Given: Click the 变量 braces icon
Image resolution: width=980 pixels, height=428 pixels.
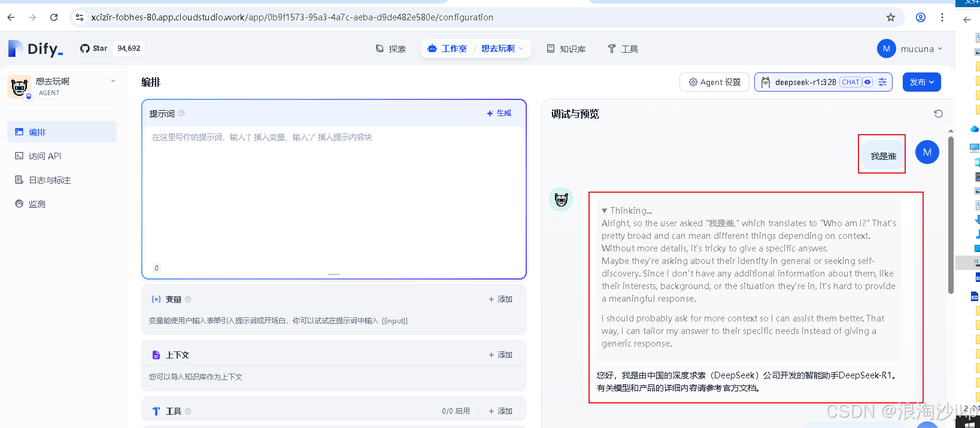Looking at the screenshot, I should 156,299.
